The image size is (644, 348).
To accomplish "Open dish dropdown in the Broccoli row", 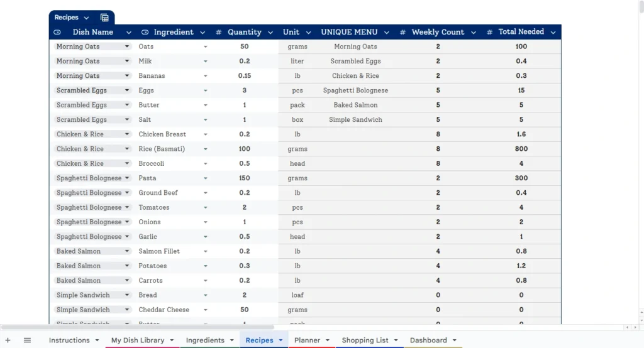I will coord(127,163).
